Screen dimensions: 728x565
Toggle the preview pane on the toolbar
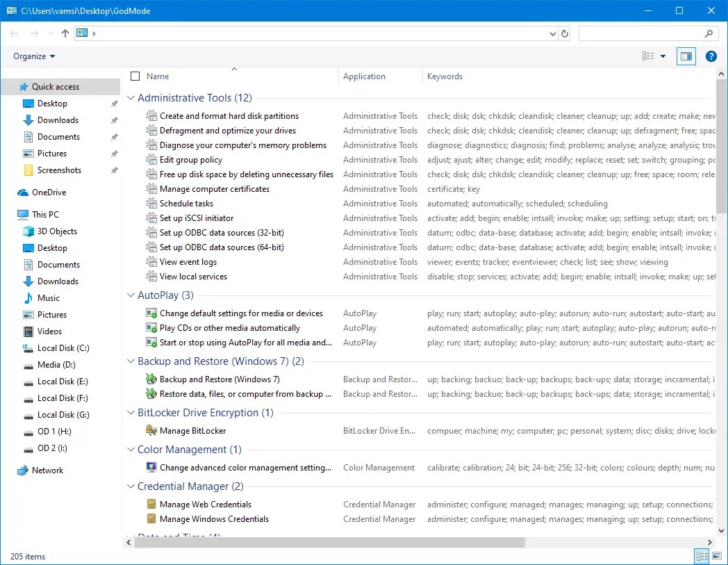point(685,56)
